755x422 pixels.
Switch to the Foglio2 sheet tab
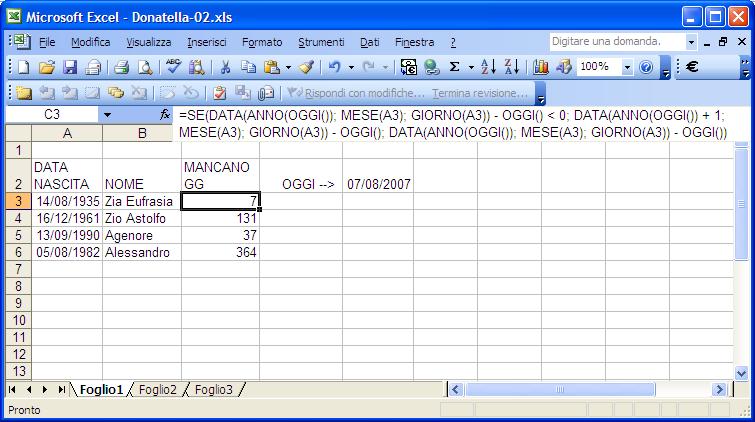point(157,390)
